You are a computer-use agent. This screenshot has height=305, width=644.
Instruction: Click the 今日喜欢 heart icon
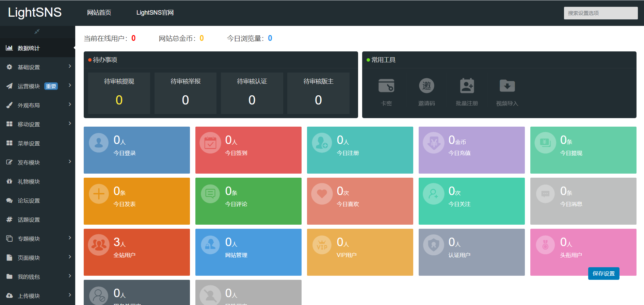tap(322, 194)
